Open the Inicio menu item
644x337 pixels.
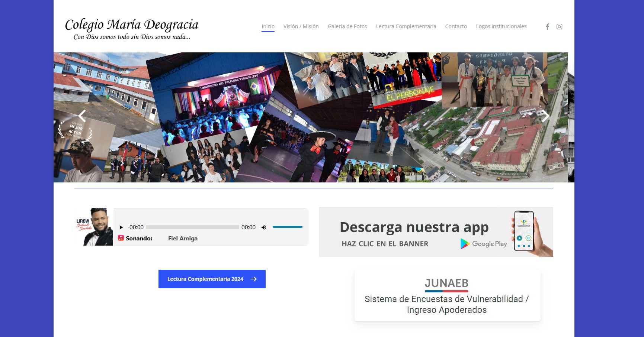pos(268,26)
